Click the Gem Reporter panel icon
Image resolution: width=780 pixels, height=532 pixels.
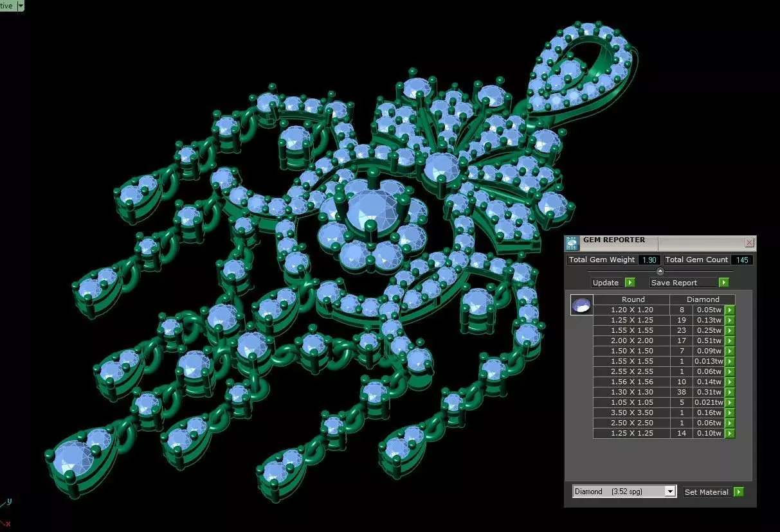point(572,243)
